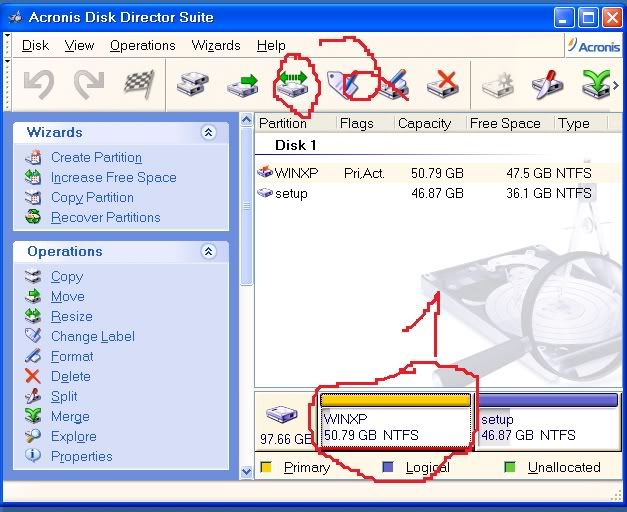Click the Increase Free Space wizard icon
The height and width of the screenshot is (512, 627).
click(33, 177)
